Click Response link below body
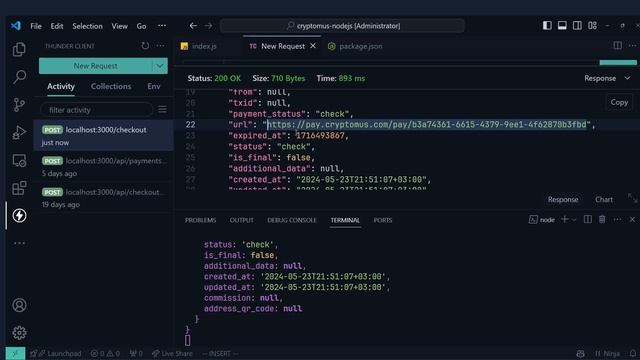The width and height of the screenshot is (640, 360). click(563, 200)
